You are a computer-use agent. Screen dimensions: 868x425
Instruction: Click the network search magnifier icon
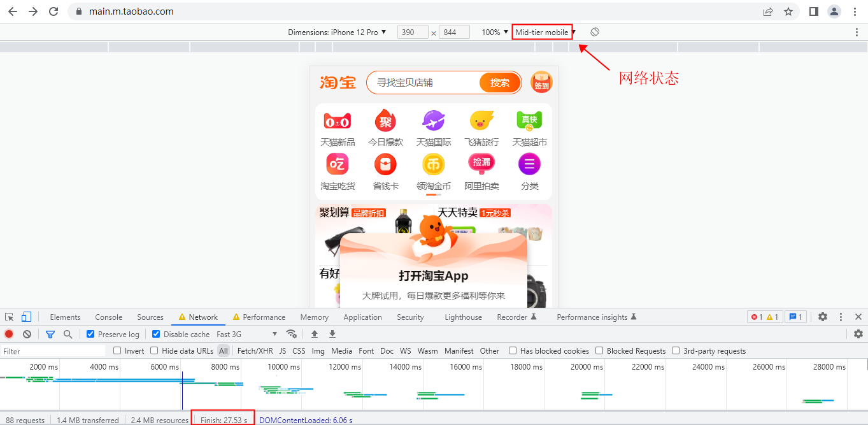[68, 334]
